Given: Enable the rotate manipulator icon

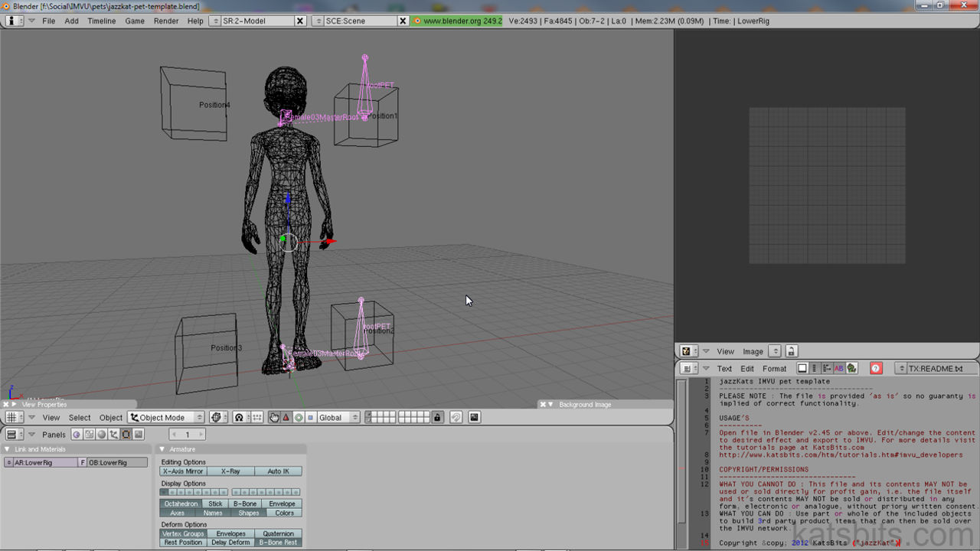Looking at the screenshot, I should tap(299, 417).
